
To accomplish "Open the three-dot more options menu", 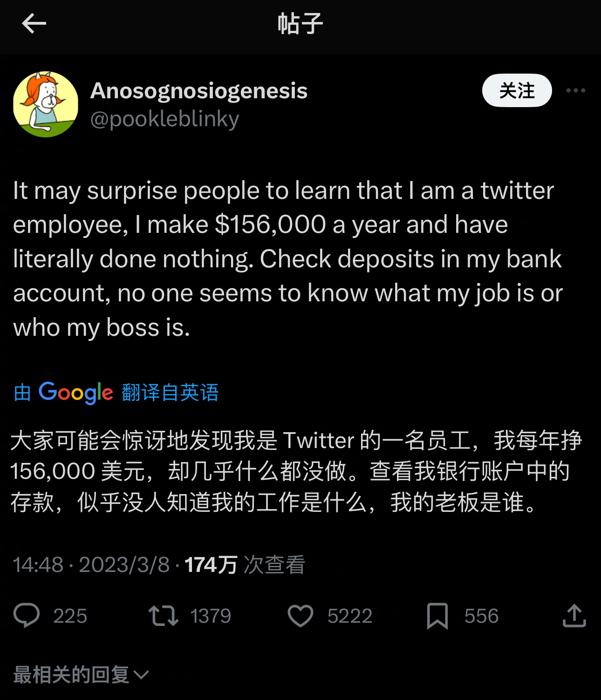I will pos(575,90).
